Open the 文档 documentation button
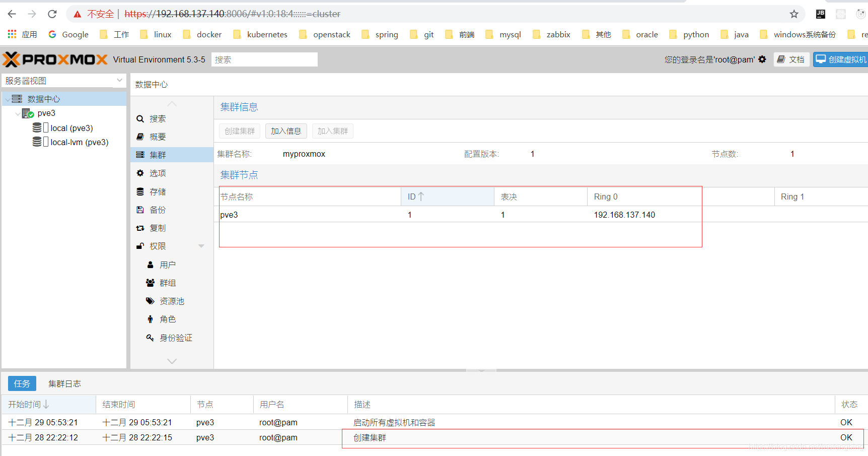 pyautogui.click(x=791, y=59)
